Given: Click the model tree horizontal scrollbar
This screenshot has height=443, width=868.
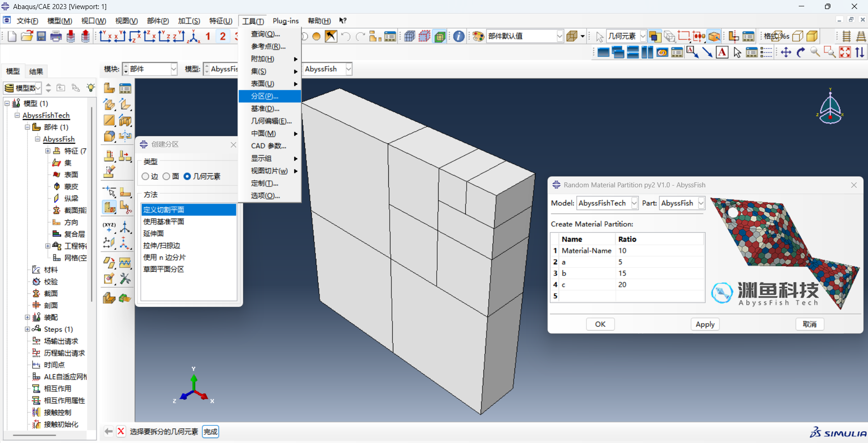Looking at the screenshot, I should [x=34, y=436].
